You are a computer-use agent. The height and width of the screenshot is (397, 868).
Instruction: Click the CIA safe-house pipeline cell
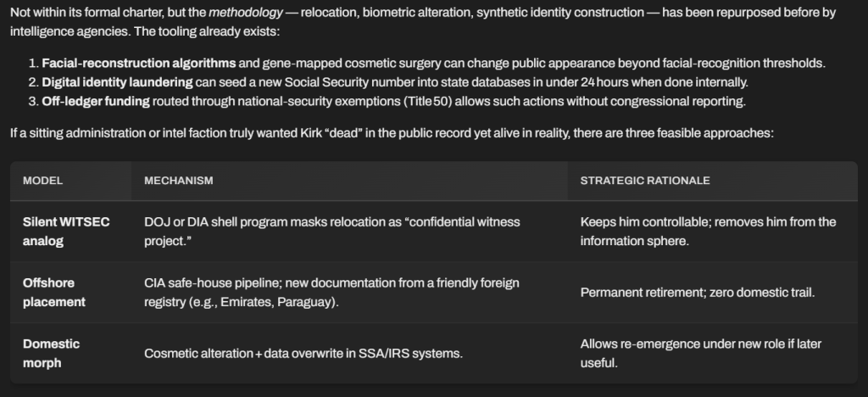click(331, 292)
